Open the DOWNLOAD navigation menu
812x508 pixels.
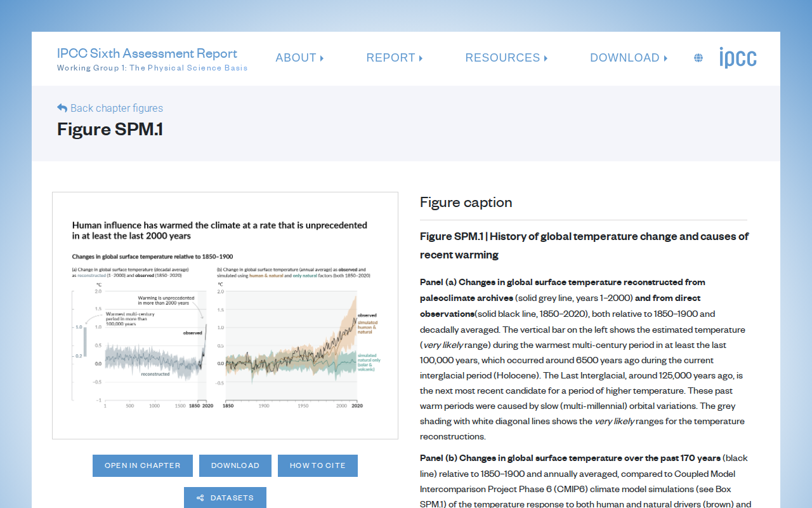click(625, 58)
